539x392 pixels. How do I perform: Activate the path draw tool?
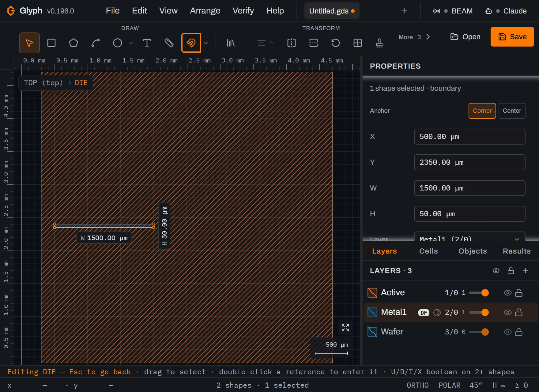tap(96, 43)
